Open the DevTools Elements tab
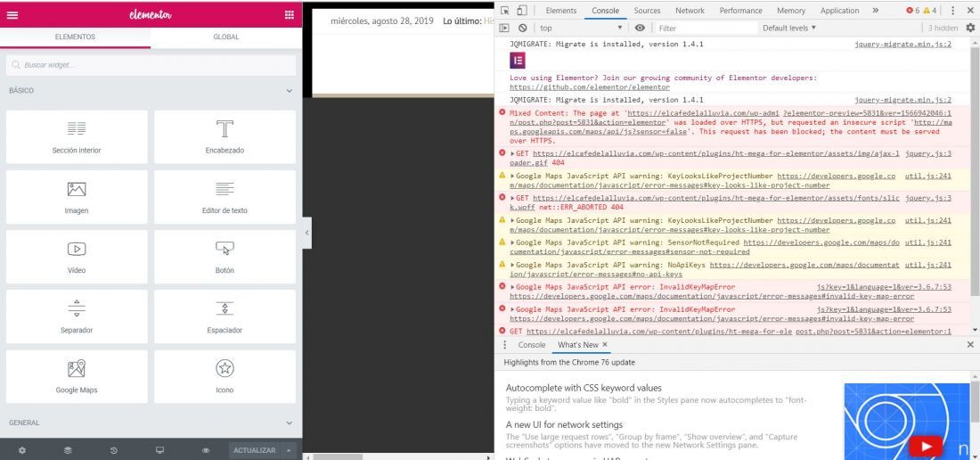 point(561,11)
